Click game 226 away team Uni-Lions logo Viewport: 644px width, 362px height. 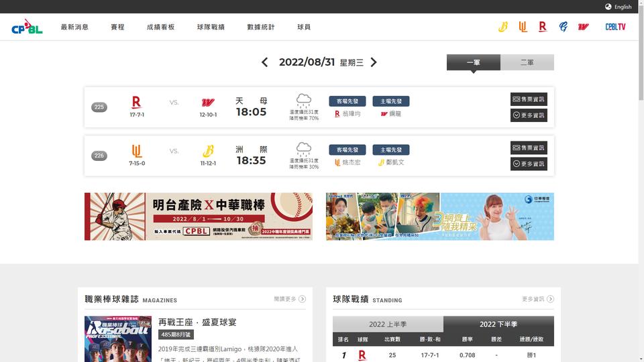[137, 151]
